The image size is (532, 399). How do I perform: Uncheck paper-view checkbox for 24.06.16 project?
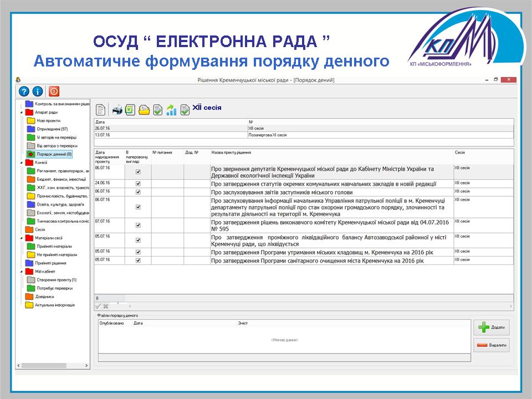tap(138, 185)
